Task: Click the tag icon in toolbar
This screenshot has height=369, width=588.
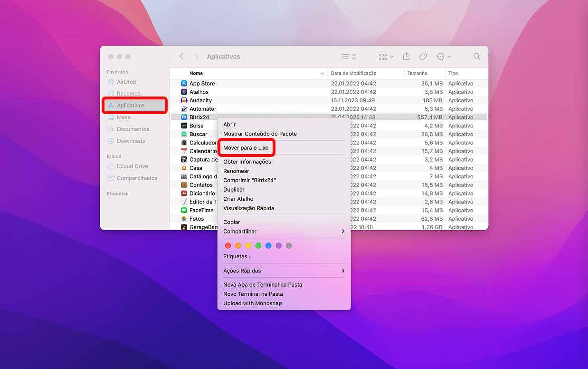Action: point(423,57)
